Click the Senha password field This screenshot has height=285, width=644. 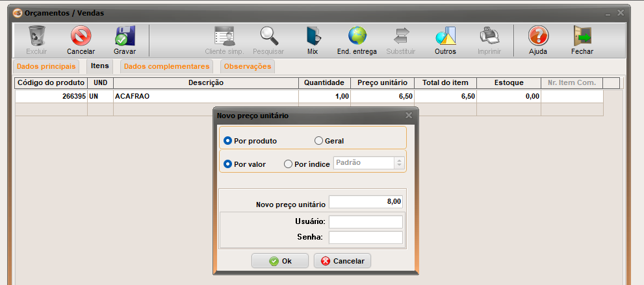pyautogui.click(x=365, y=238)
